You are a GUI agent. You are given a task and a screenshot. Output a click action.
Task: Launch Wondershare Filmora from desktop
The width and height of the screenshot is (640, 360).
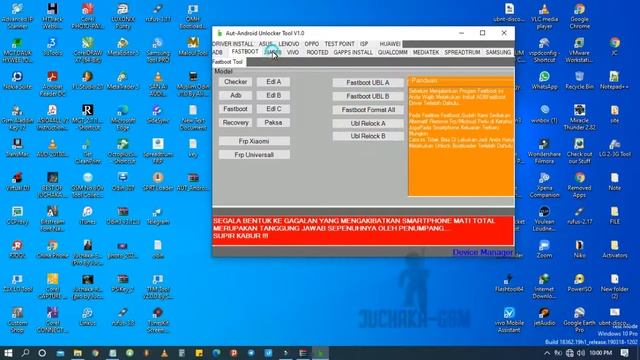point(544,151)
